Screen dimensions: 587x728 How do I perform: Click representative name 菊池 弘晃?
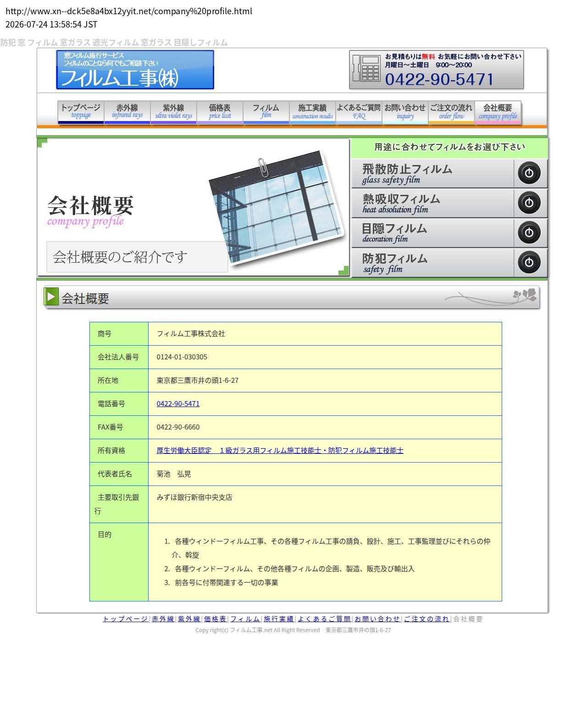click(174, 474)
